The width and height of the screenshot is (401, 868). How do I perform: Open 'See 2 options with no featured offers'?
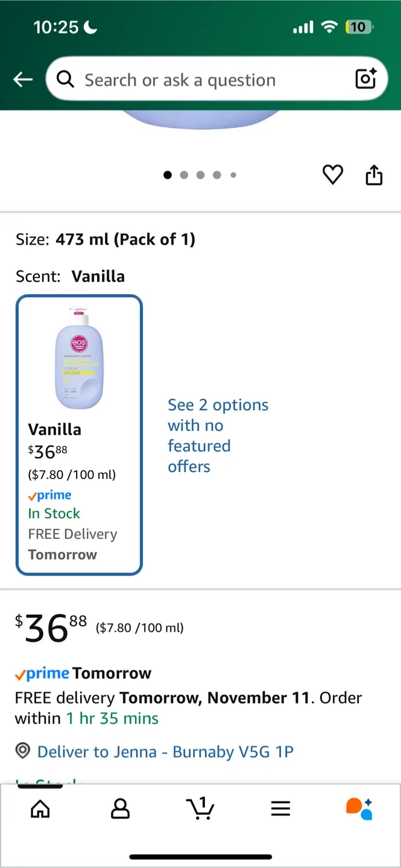tap(218, 435)
